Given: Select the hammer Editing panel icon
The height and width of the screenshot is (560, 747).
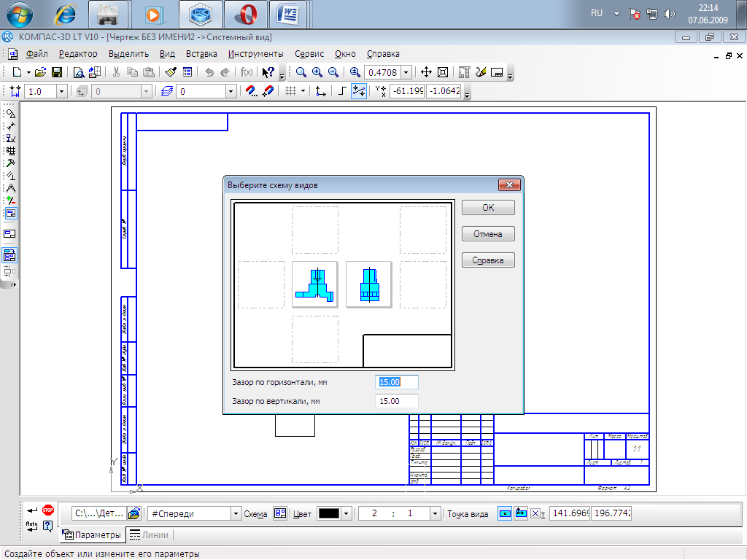Looking at the screenshot, I should point(10,163).
